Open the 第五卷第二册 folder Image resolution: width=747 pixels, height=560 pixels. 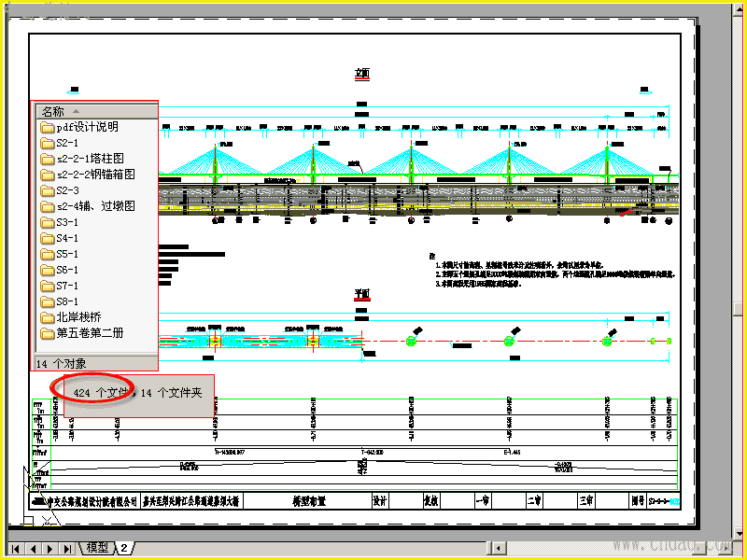[x=82, y=333]
